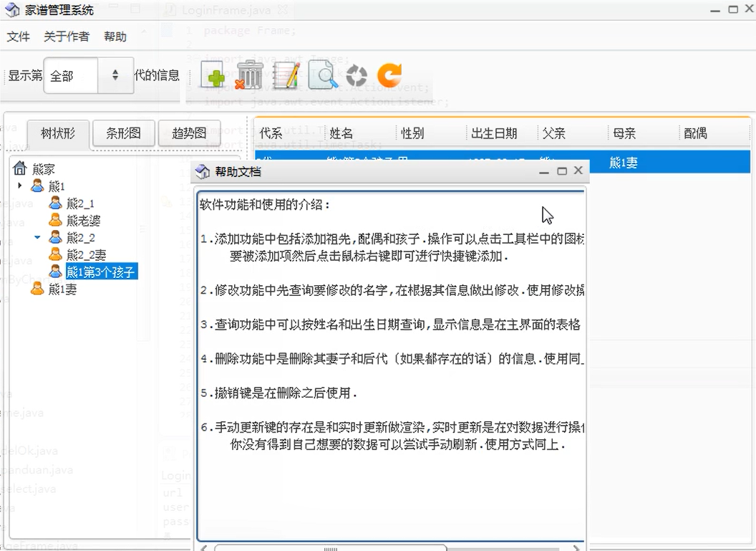756x551 pixels.
Task: Switch to the 趋势图 tab
Action: pos(189,133)
